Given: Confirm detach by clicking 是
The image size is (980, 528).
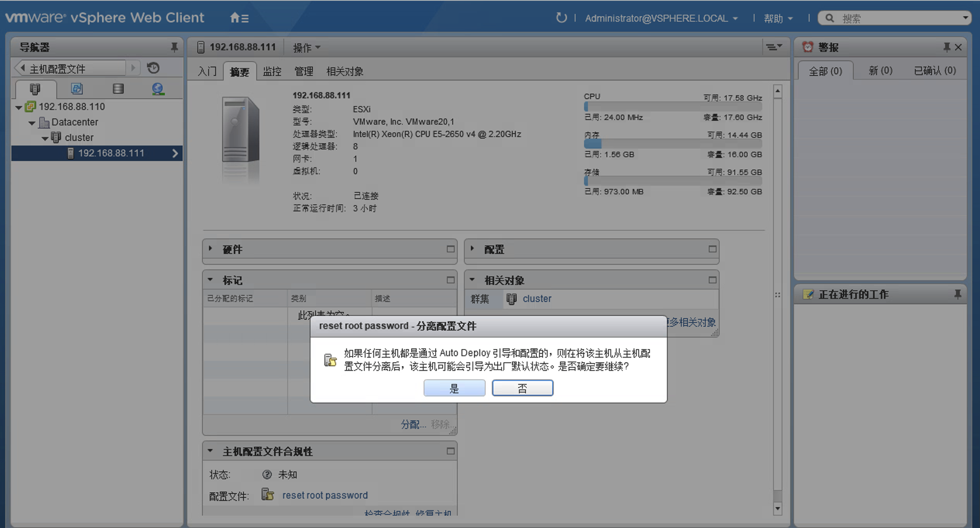Looking at the screenshot, I should point(454,388).
